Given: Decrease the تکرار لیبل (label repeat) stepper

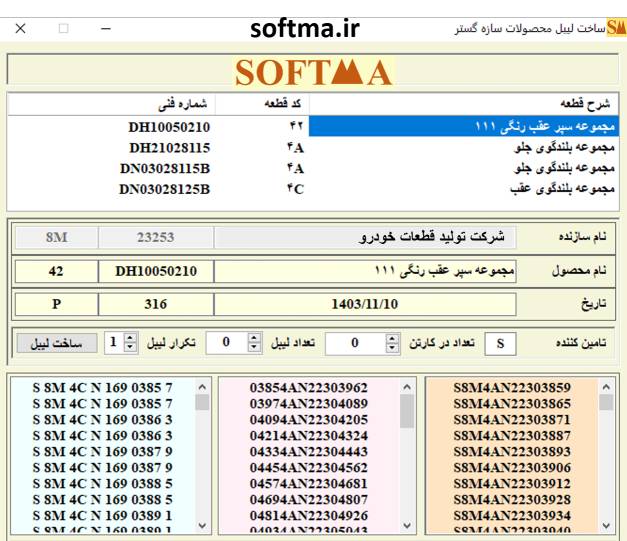Looking at the screenshot, I should [x=130, y=348].
